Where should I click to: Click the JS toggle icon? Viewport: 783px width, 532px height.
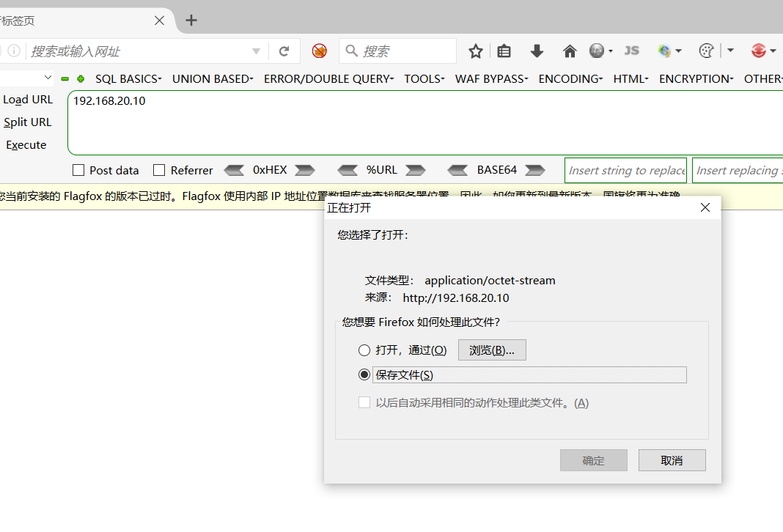[631, 51]
